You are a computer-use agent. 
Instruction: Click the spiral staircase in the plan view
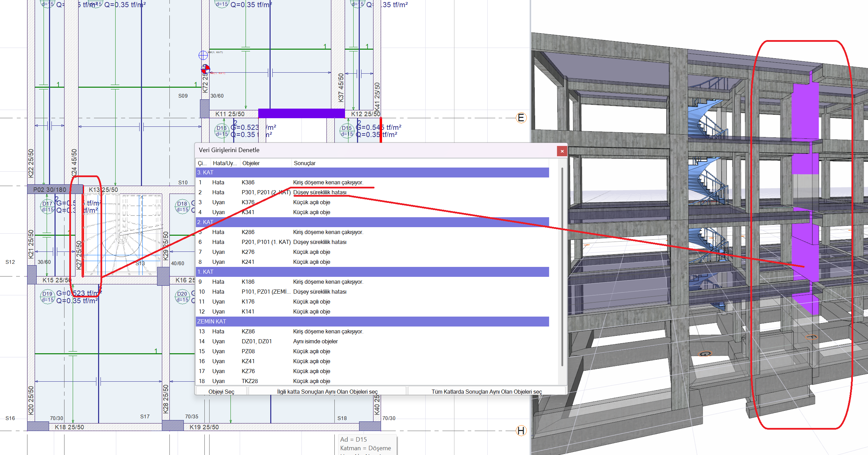[x=123, y=235]
